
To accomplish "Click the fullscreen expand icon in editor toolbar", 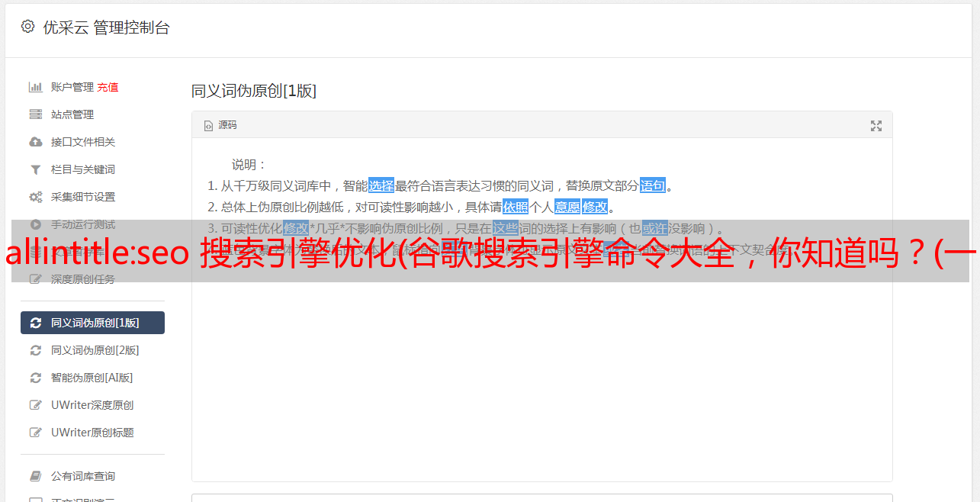I will point(876,126).
